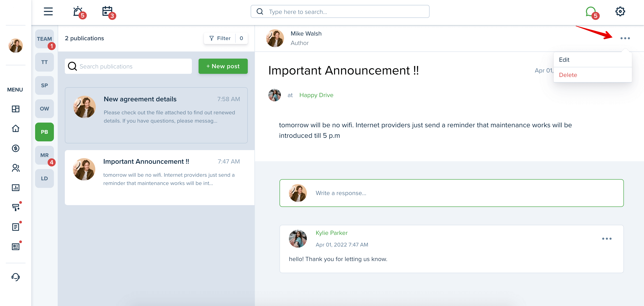Viewport: 644px width, 306px height.
Task: Open Kylie Parker comment three-dot menu
Action: click(x=607, y=238)
